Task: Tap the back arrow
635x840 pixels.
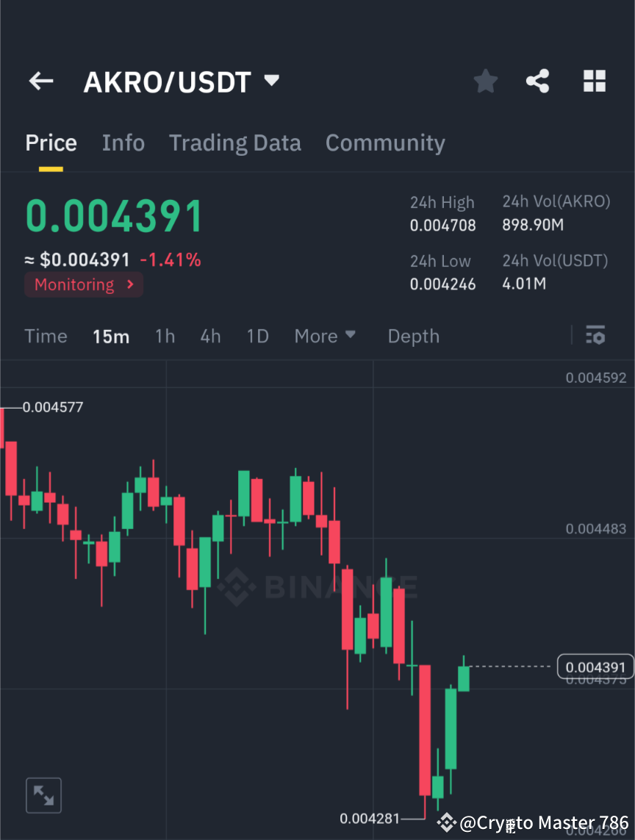Action: (40, 81)
